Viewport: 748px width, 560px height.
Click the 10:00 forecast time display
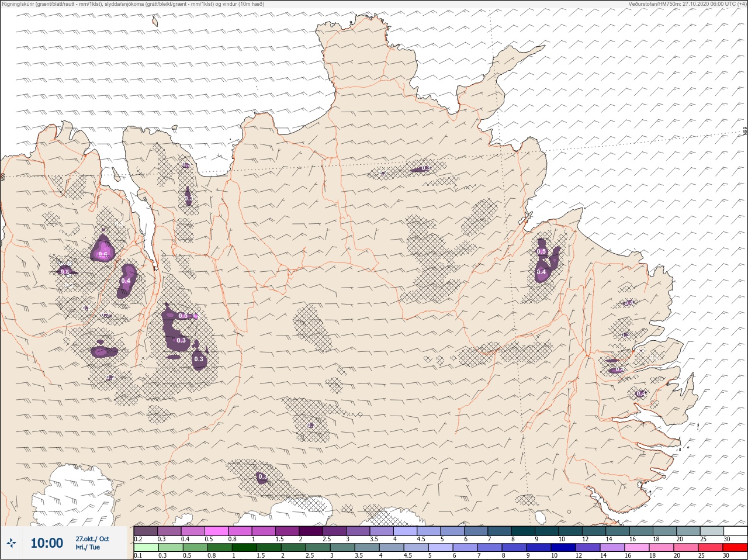(47, 543)
